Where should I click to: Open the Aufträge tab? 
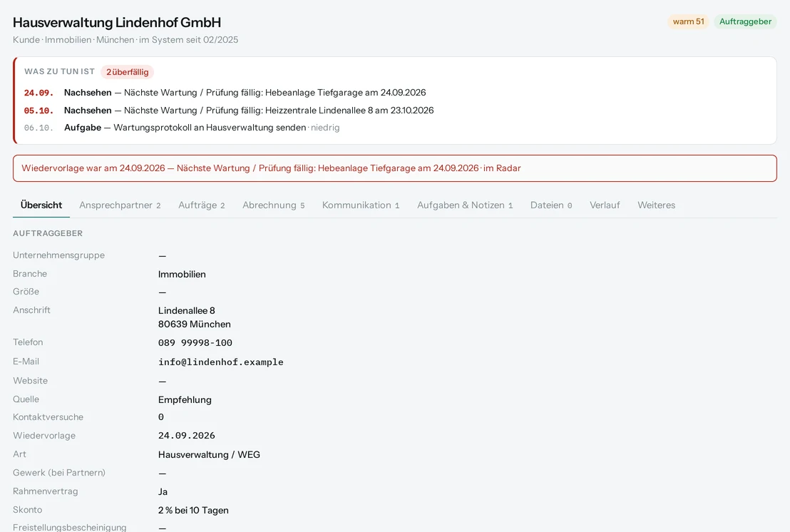(x=202, y=205)
